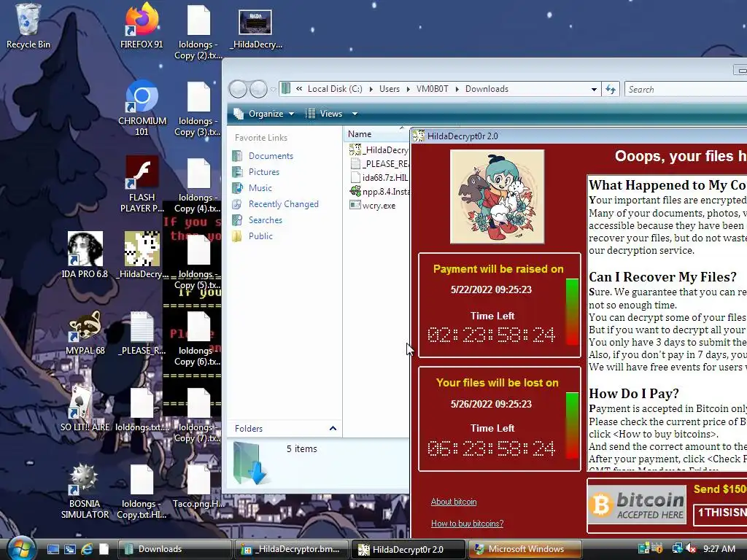Click Hilda character image in decryptor
The height and width of the screenshot is (560, 747).
pyautogui.click(x=497, y=197)
